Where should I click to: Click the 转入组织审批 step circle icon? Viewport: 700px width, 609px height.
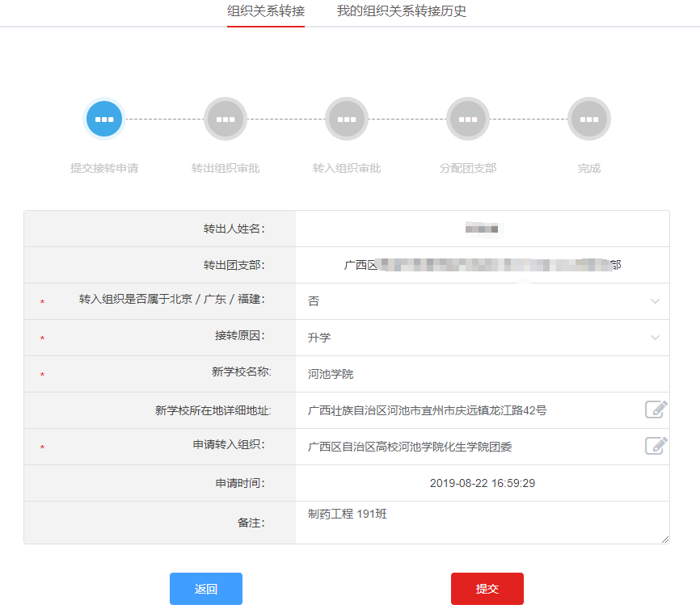[x=347, y=119]
